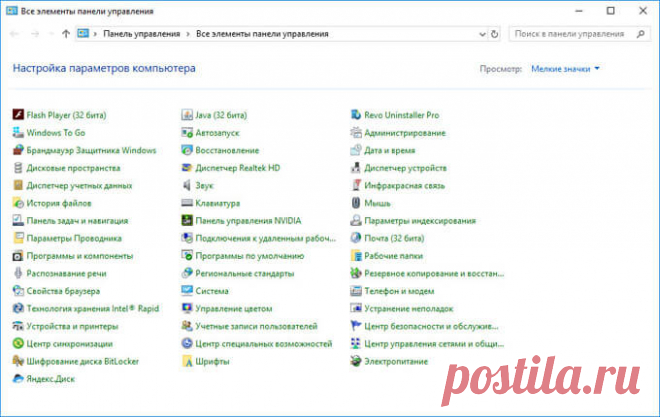Open the Звук speaker icon
Screen dimensions: 660x417
[x=187, y=186]
